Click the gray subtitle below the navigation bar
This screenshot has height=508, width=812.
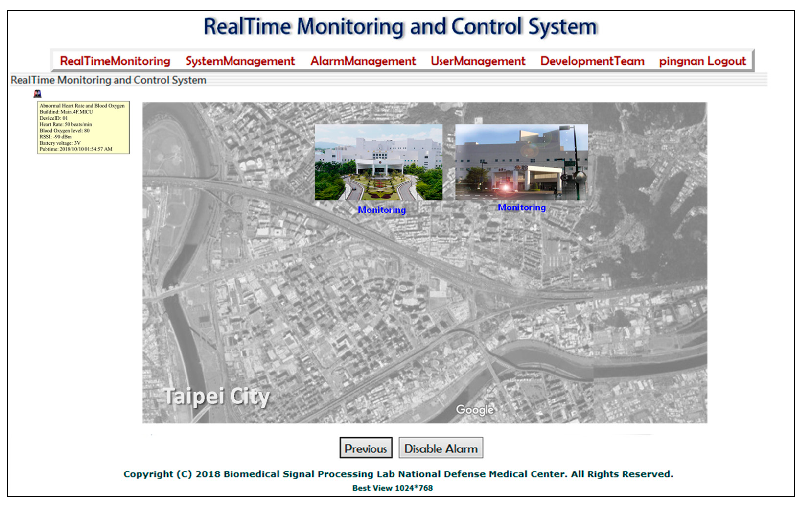[108, 80]
